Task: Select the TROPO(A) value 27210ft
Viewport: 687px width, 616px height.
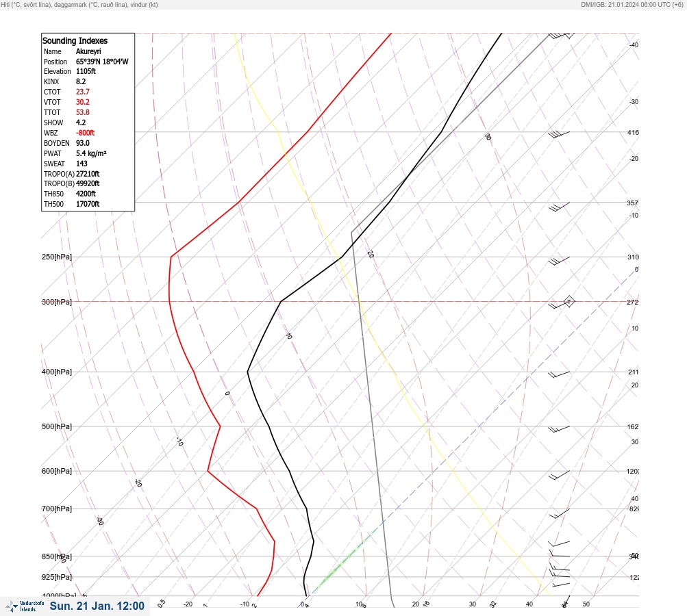Action: click(x=88, y=174)
